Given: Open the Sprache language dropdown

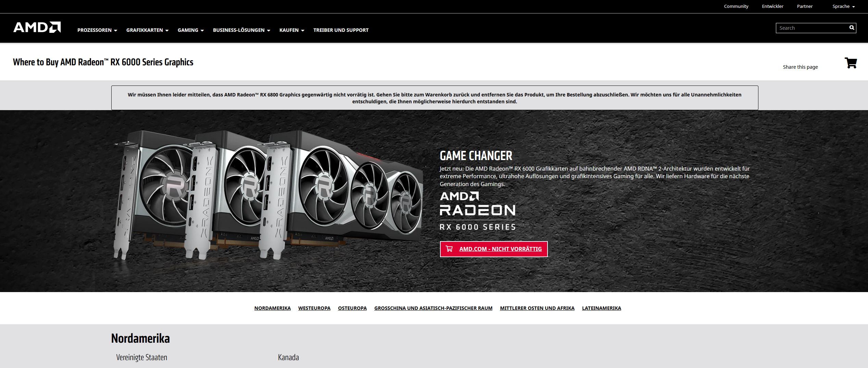Looking at the screenshot, I should tap(844, 6).
